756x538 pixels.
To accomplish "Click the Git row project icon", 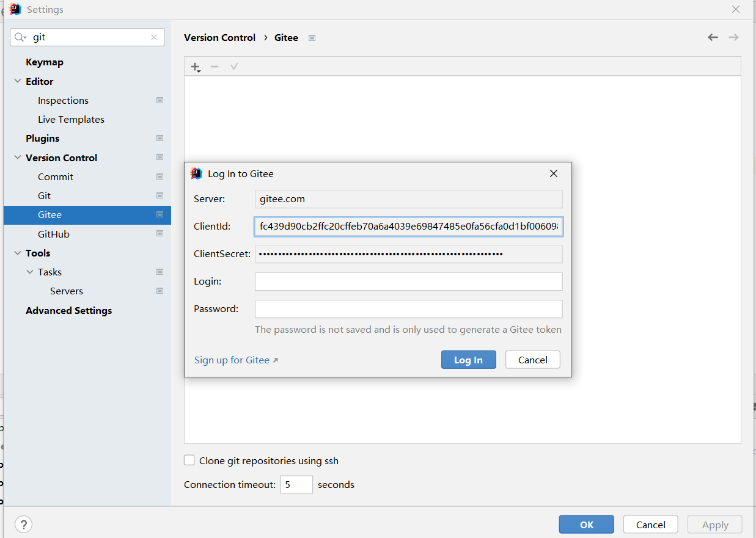I will pos(160,195).
